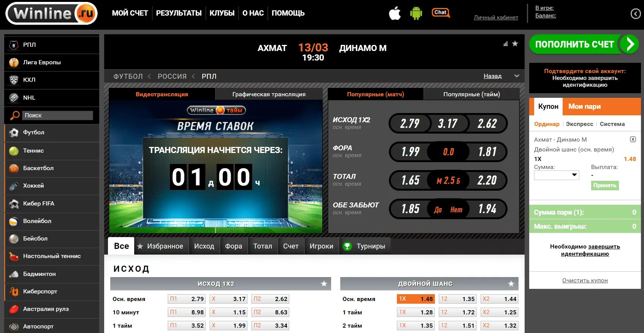Select the Волейбол ball icon
Viewport: 644px width, 333px height.
click(x=14, y=221)
